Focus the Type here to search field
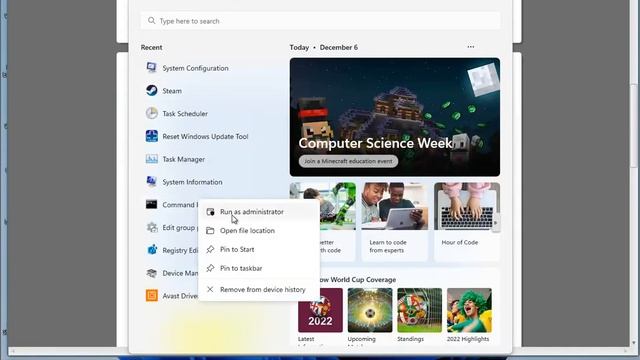Image resolution: width=640 pixels, height=360 pixels. [x=320, y=20]
